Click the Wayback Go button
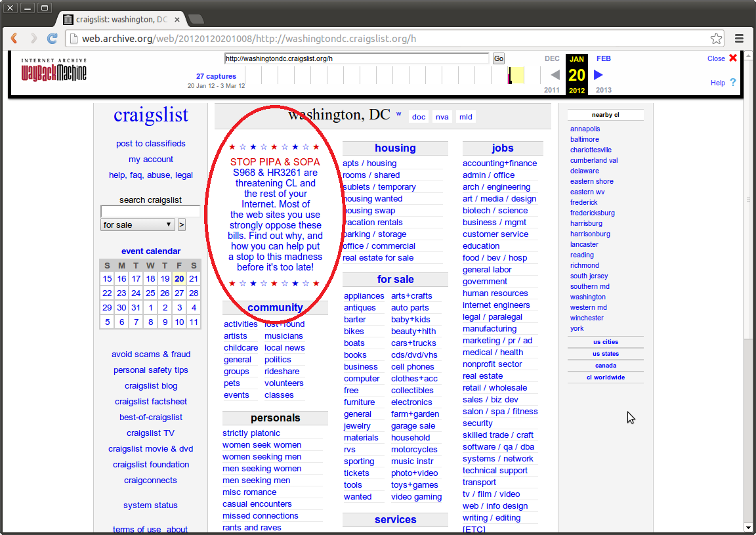The image size is (756, 535). click(x=499, y=59)
